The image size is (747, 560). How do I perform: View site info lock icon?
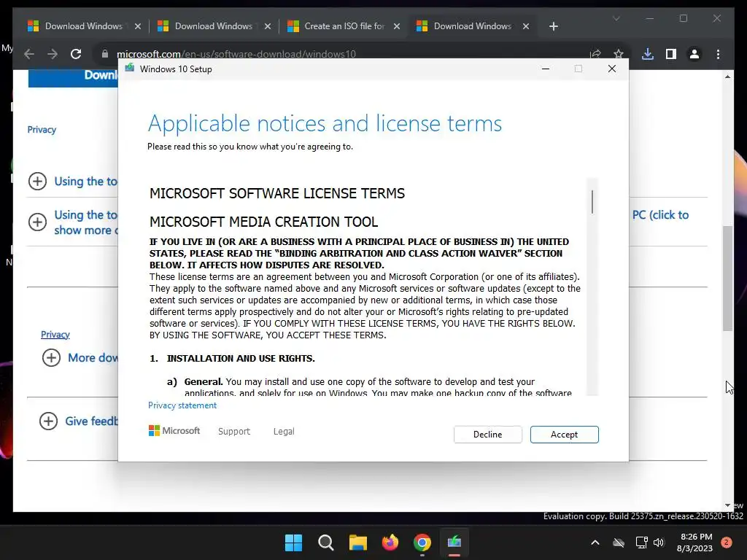point(105,54)
